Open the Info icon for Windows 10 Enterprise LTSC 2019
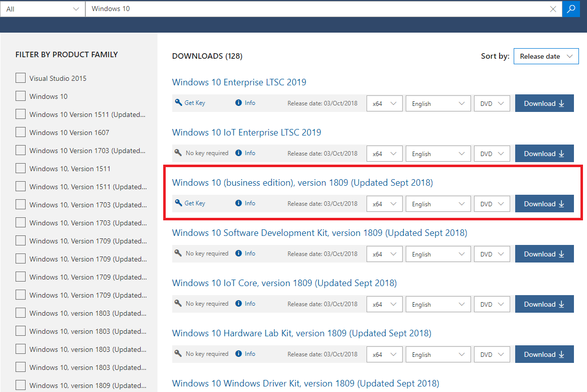The image size is (587, 392). (239, 103)
